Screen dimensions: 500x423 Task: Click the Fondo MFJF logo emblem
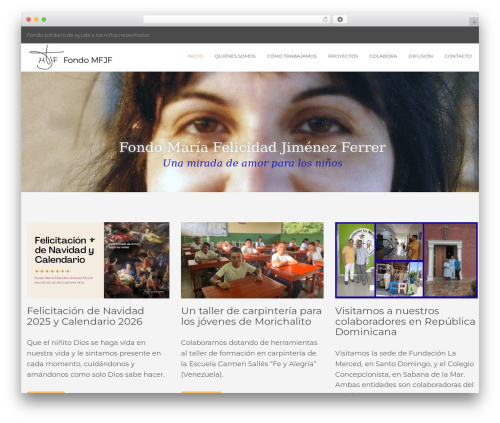tap(46, 58)
